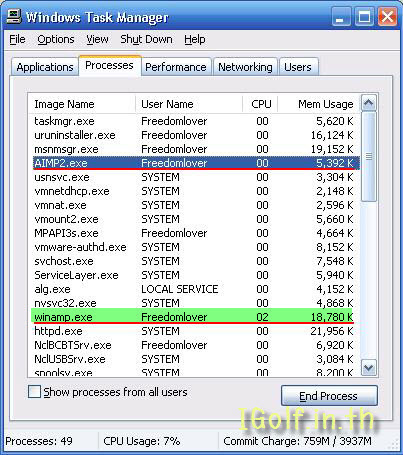
Task: Open the Options menu
Action: pyautogui.click(x=56, y=39)
